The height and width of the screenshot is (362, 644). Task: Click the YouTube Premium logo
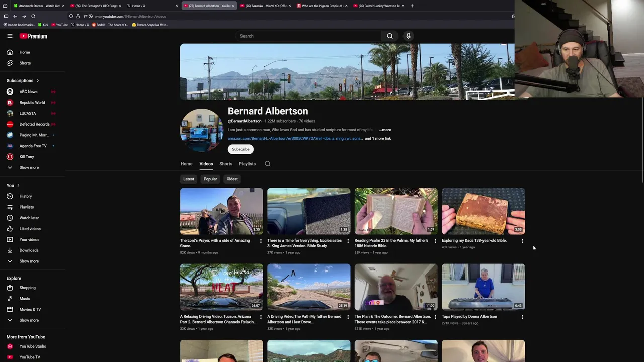[33, 36]
